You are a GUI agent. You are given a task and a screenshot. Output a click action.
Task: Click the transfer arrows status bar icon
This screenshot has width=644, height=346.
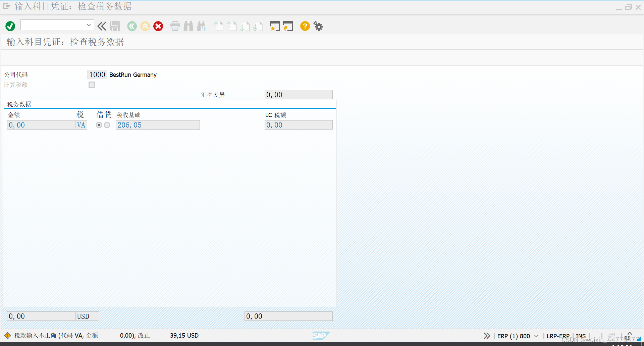click(x=611, y=336)
